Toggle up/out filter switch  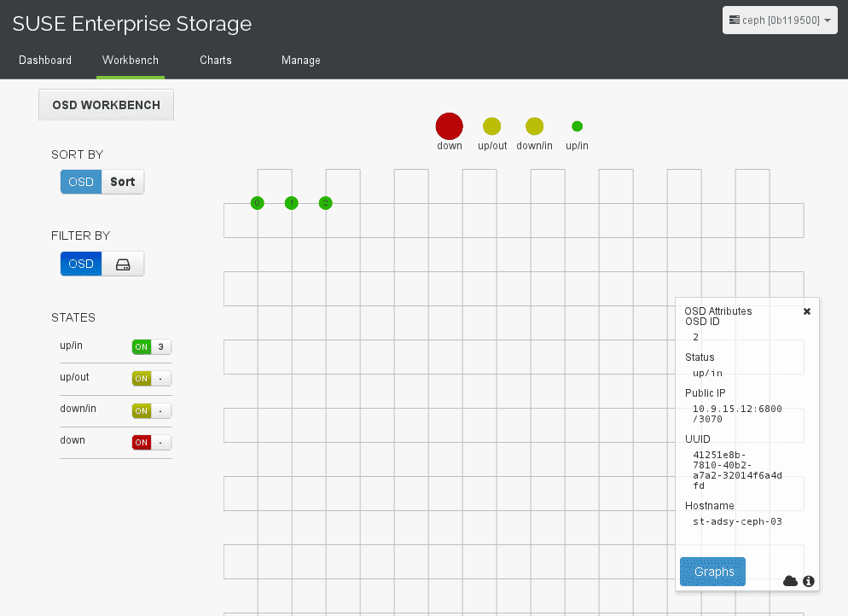pos(141,378)
